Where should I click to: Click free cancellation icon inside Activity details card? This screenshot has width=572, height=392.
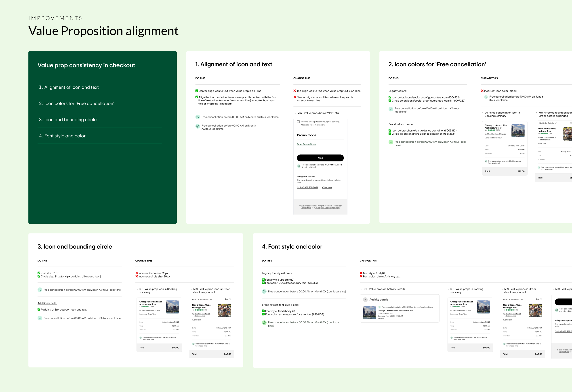coord(379,307)
